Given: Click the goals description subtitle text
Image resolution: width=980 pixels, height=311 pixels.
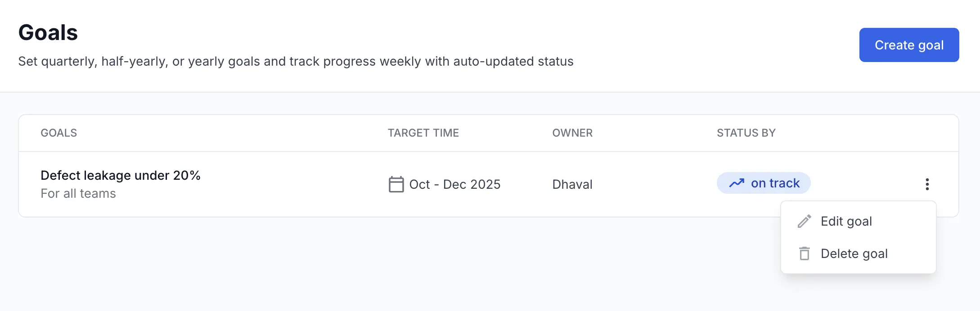Looking at the screenshot, I should coord(296,62).
